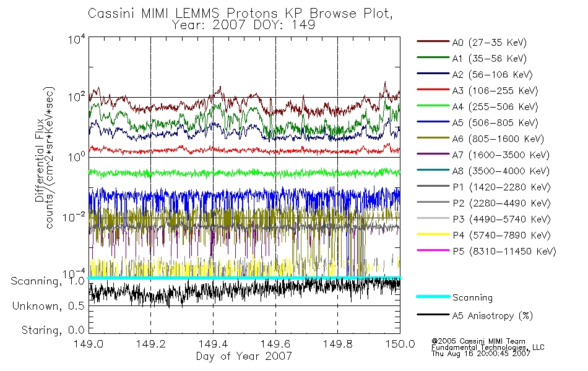Click the @2005 Cassini MIMI Team credit
The width and height of the screenshot is (588, 371).
(478, 341)
